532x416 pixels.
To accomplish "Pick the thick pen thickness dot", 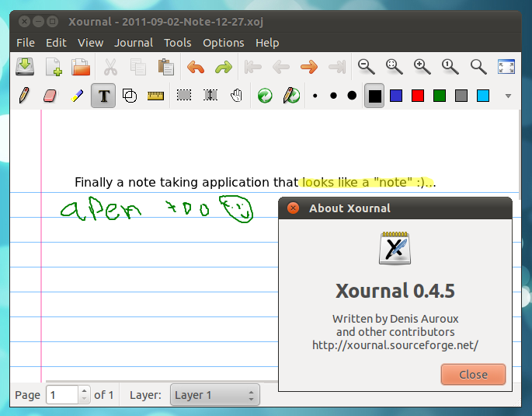I will (352, 96).
